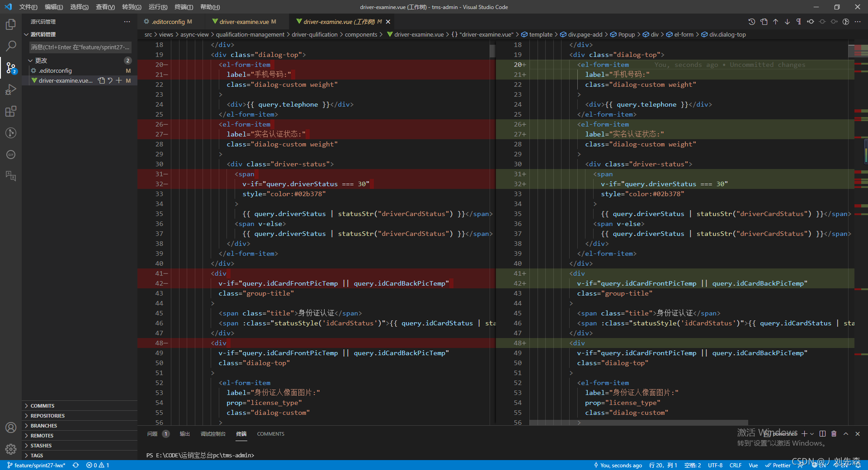Click the feature/sprint27-lwx branch status item
This screenshot has width=868, height=470.
(x=36, y=465)
